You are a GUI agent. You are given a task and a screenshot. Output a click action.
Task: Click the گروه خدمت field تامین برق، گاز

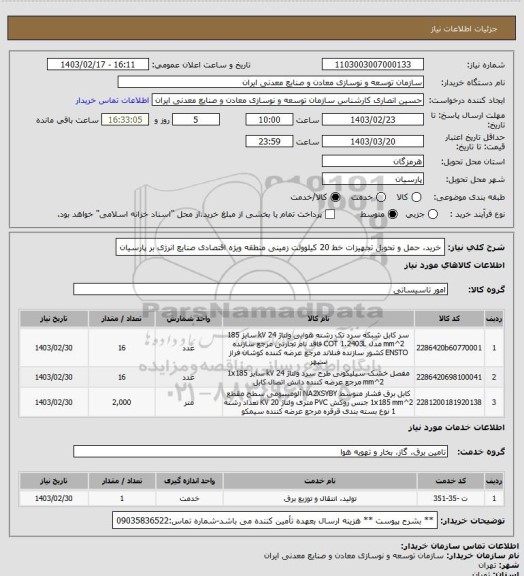point(260,451)
